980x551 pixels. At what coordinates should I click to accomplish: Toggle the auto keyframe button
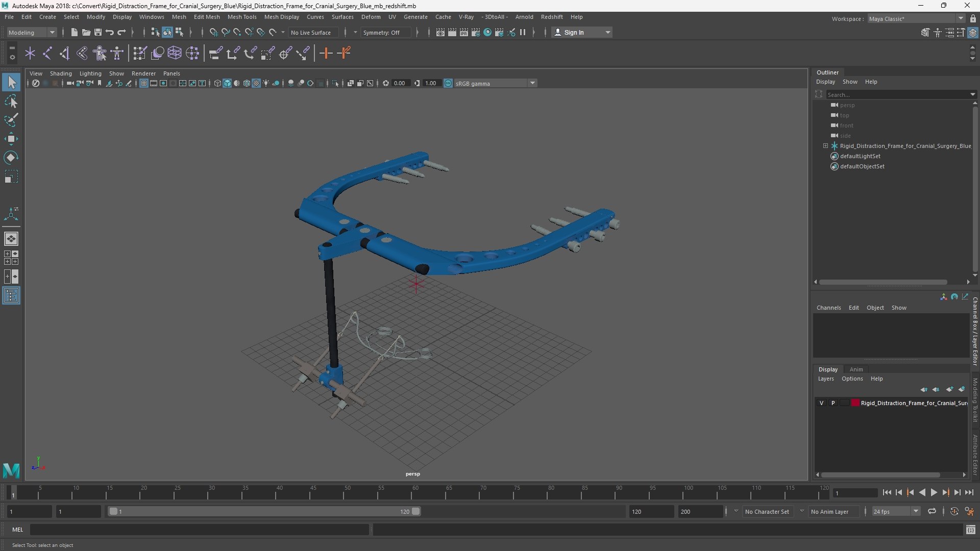pos(954,511)
